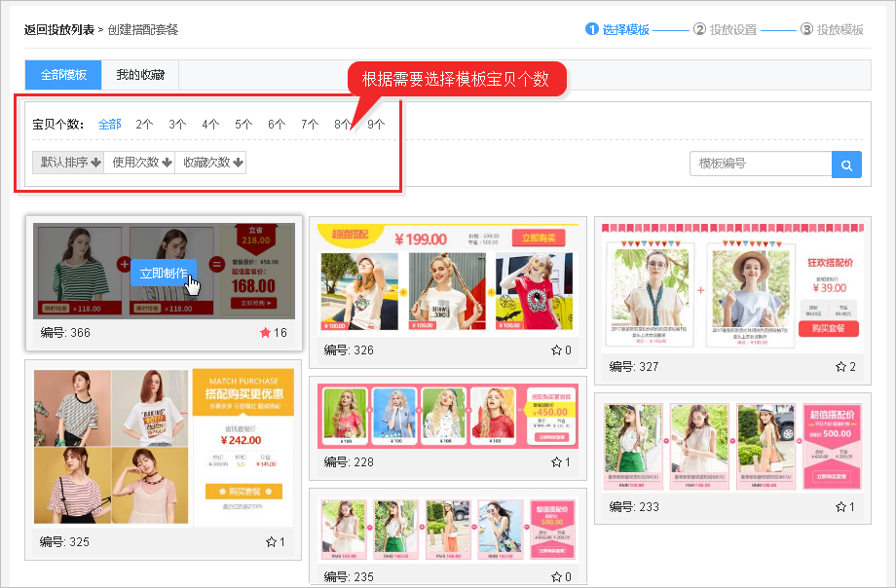Screen dimensions: 896x588
Task: Star template 235 as a favorite
Action: [556, 576]
